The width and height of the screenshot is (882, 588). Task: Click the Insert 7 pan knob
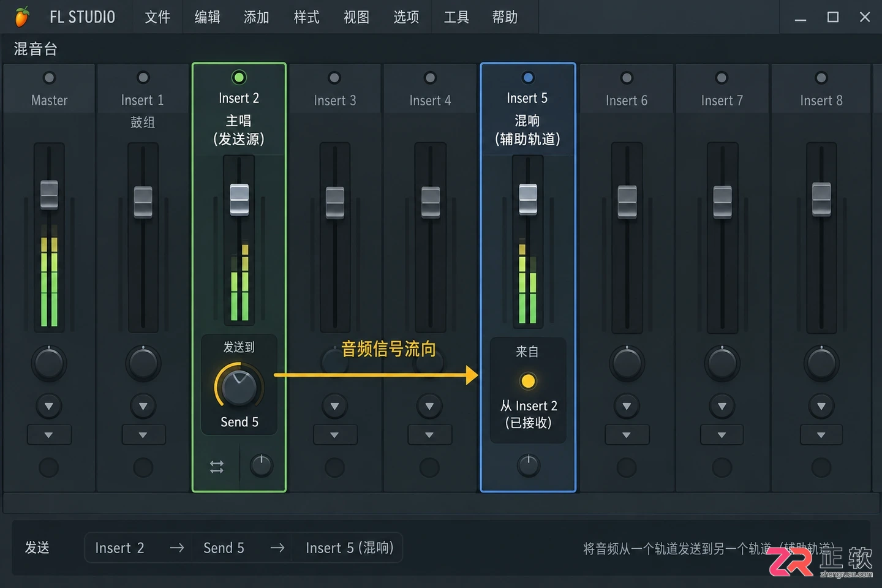(x=722, y=363)
